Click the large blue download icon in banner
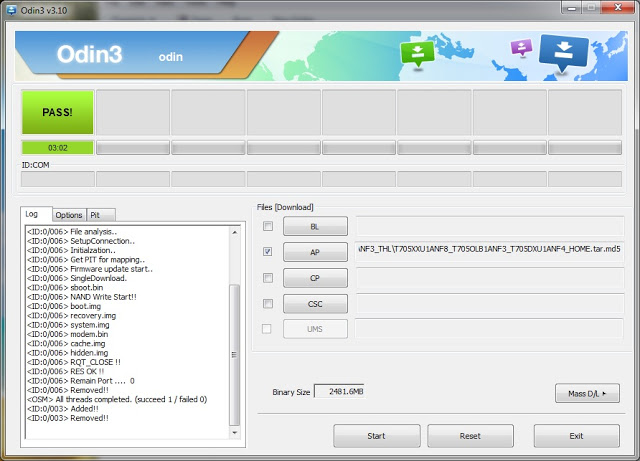Screen dimensions: 640x461 click(563, 52)
